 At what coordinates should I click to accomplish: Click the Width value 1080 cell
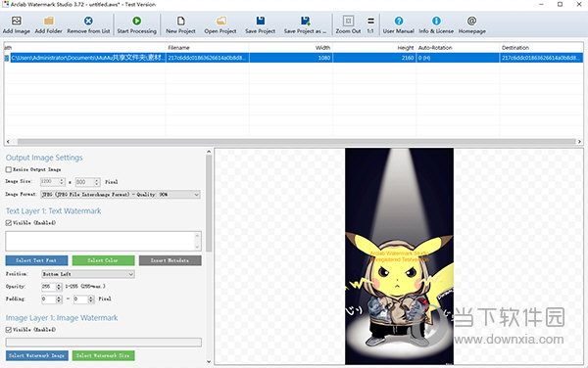291,58
